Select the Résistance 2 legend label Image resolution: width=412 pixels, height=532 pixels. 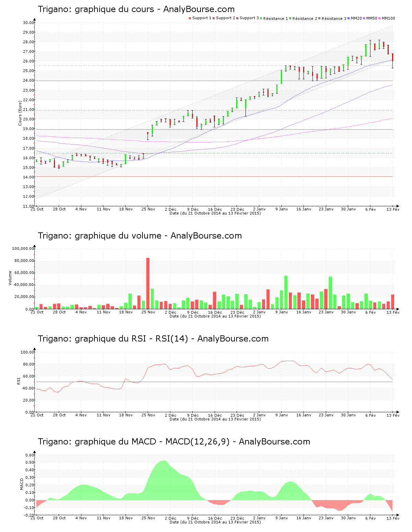click(305, 19)
